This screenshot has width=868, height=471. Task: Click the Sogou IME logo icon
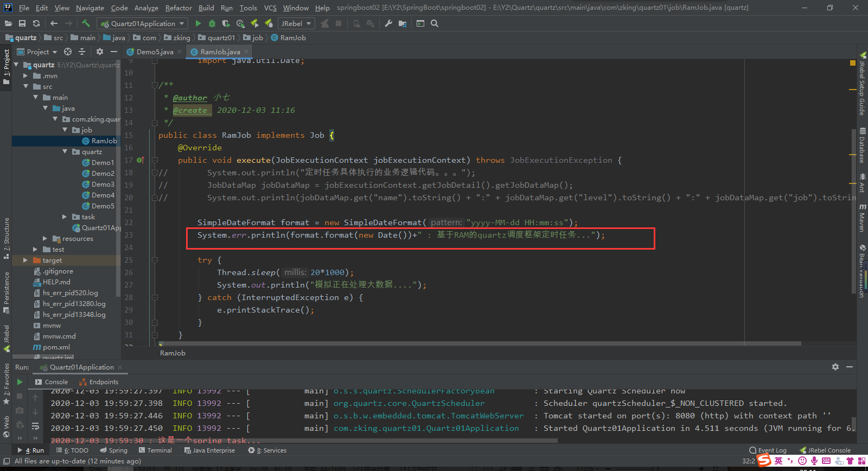[x=764, y=460]
